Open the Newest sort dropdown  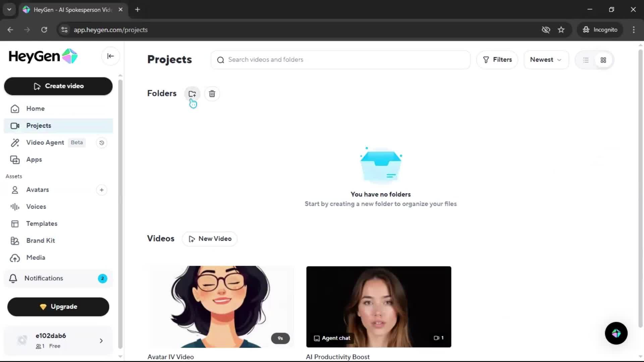[x=546, y=60]
